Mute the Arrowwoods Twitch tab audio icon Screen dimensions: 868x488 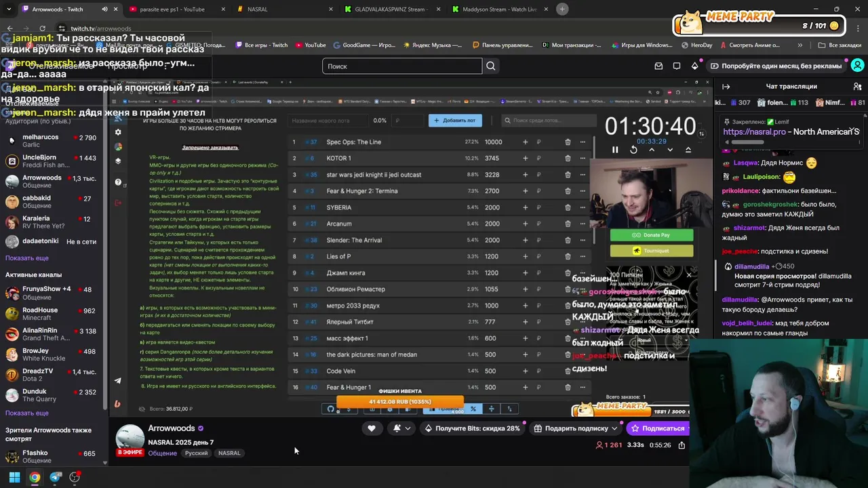pyautogui.click(x=104, y=9)
